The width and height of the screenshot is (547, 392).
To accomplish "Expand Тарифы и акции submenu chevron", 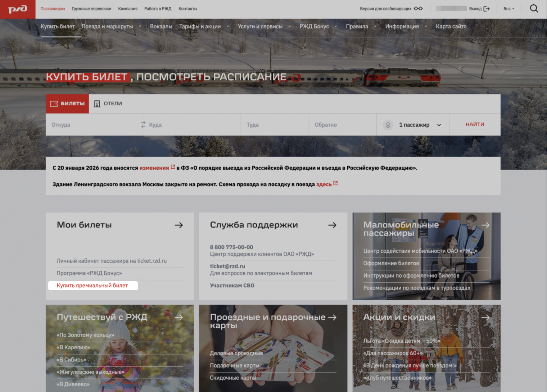I will pyautogui.click(x=227, y=26).
